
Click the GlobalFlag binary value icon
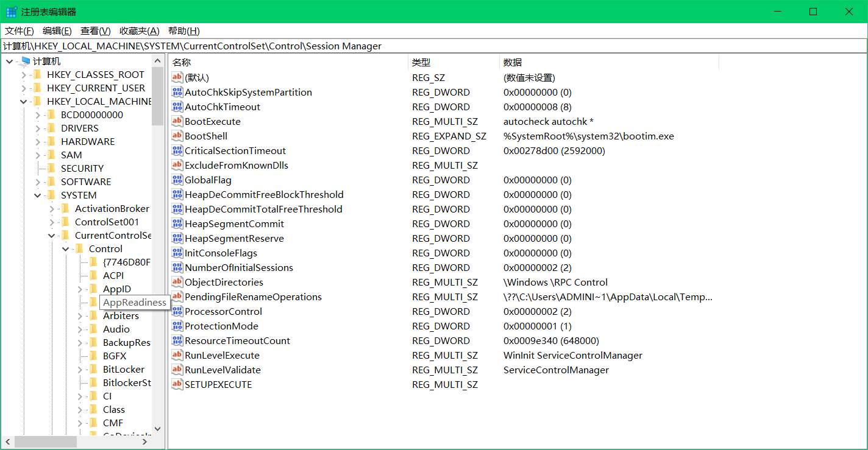click(x=177, y=180)
